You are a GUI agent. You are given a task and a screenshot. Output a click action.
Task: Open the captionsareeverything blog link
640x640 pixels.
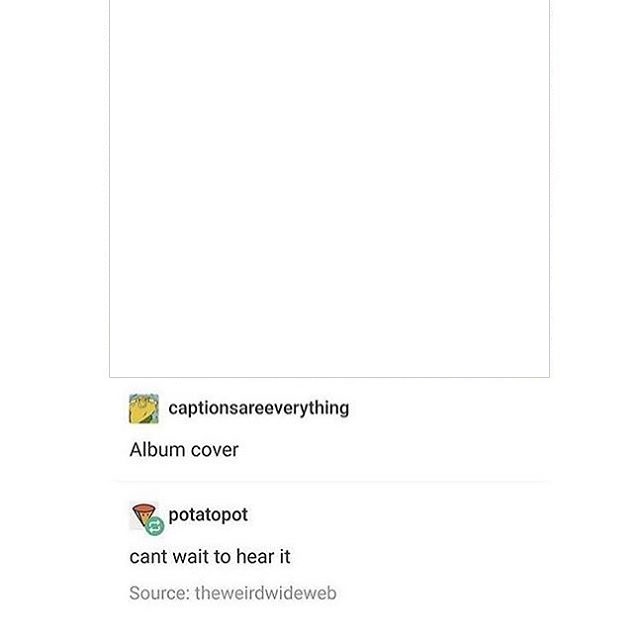pyautogui.click(x=259, y=408)
